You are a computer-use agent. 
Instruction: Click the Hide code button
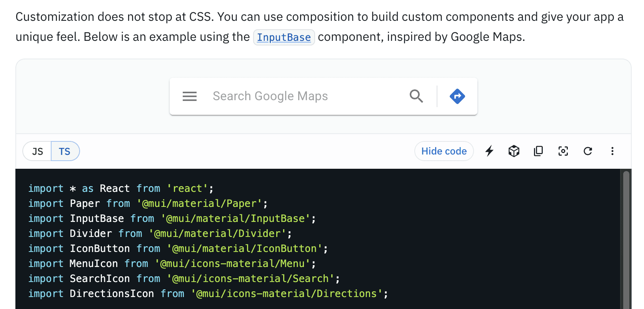(x=444, y=151)
